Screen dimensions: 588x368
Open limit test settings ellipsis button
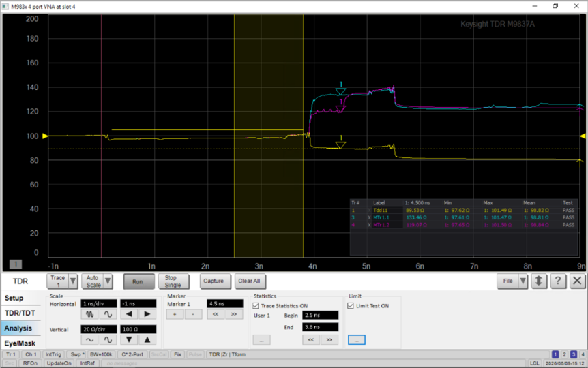click(x=357, y=340)
